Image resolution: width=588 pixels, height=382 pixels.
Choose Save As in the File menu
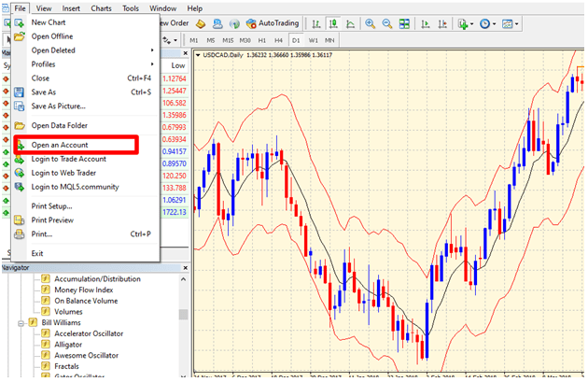[86, 92]
